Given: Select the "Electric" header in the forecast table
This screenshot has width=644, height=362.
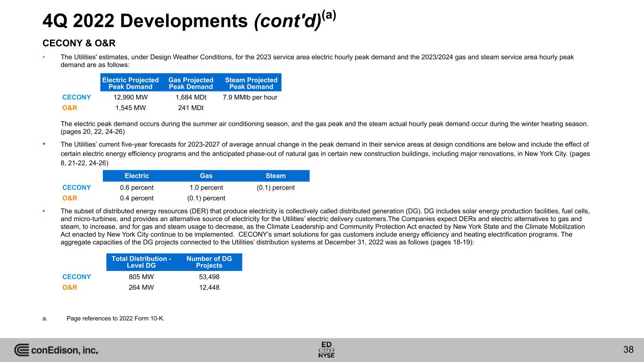Looking at the screenshot, I should [137, 176].
